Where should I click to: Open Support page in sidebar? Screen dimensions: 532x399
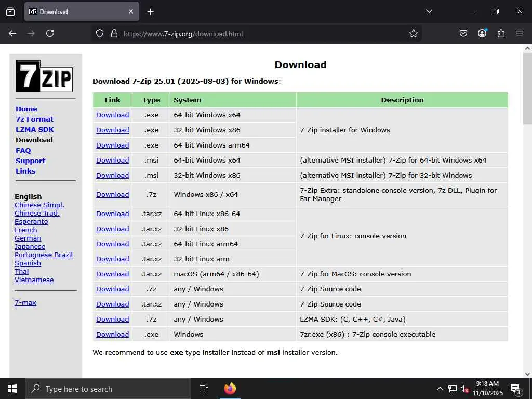click(31, 161)
